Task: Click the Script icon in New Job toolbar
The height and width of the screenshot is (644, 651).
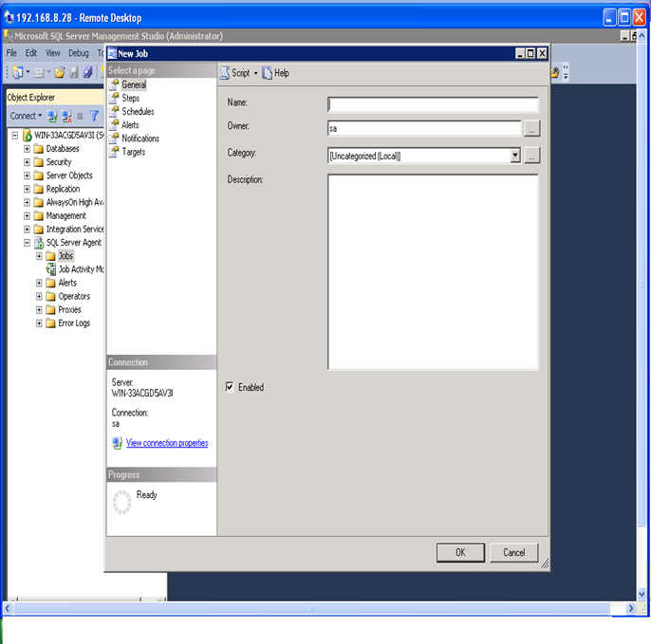Action: coord(225,73)
